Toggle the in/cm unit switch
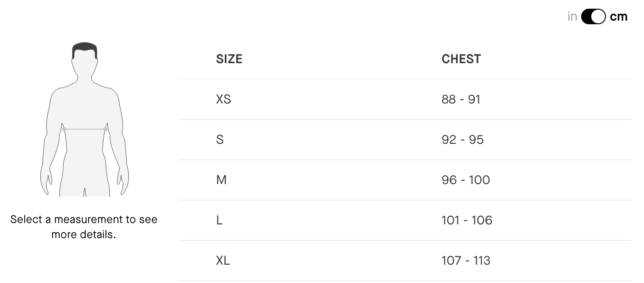The height and width of the screenshot is (283, 644). (x=593, y=17)
